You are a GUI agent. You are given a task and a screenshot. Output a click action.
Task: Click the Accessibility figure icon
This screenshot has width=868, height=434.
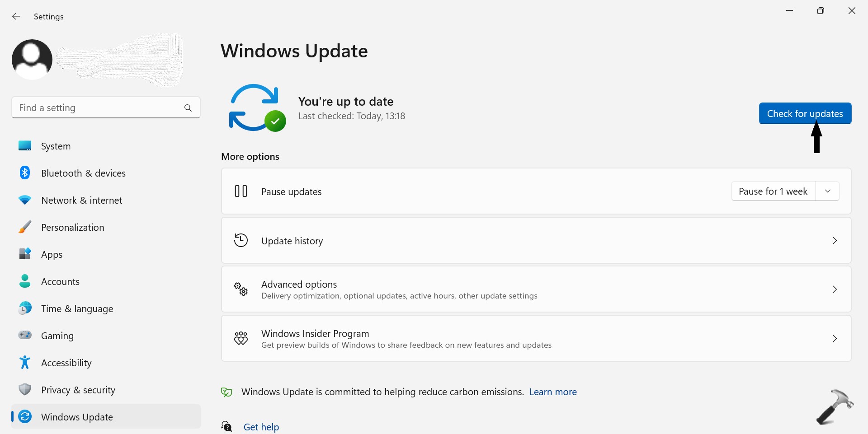tap(25, 362)
